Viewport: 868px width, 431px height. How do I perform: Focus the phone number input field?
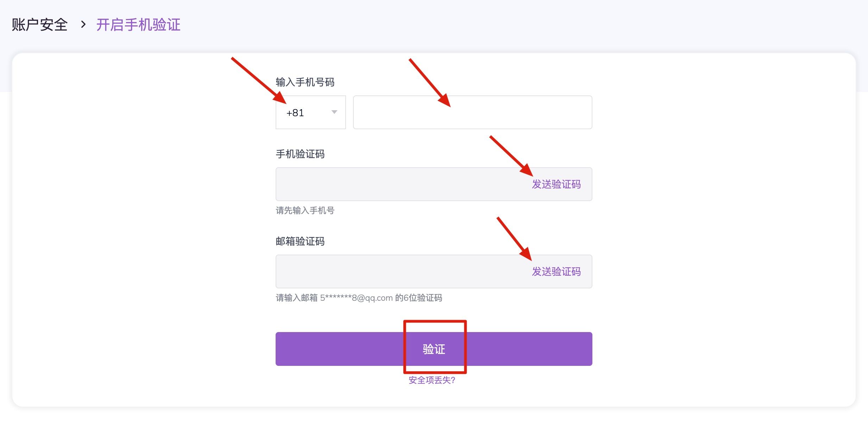coord(472,113)
